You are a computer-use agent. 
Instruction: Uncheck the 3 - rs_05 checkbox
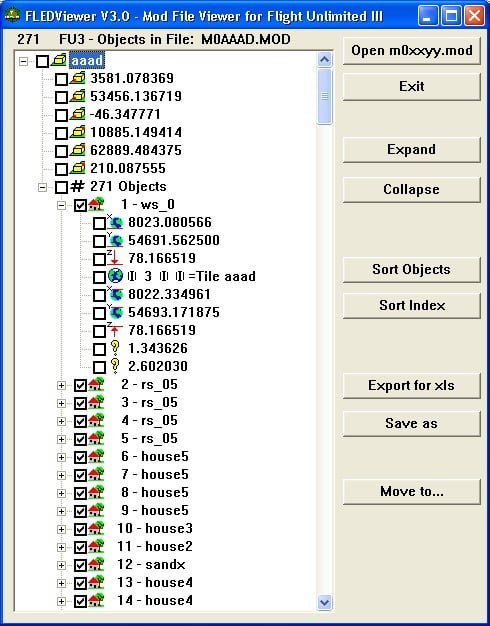(80, 403)
